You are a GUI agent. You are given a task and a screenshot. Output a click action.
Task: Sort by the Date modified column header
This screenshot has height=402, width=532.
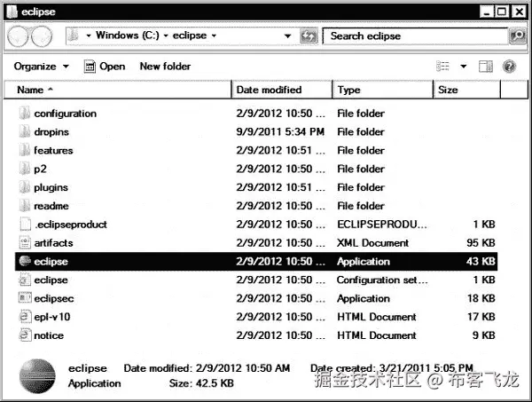[282, 90]
